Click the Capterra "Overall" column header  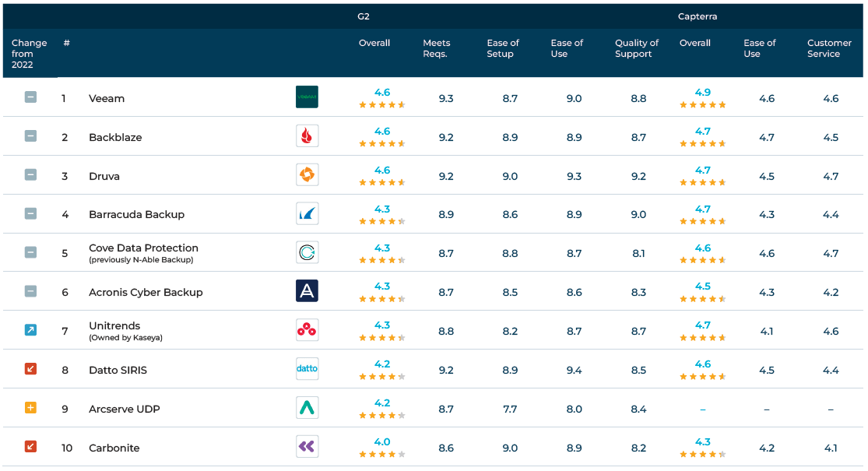[694, 43]
